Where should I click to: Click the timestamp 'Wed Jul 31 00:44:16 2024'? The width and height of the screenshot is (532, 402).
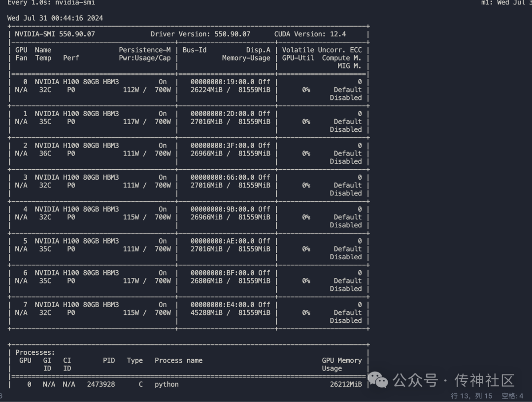(x=55, y=18)
